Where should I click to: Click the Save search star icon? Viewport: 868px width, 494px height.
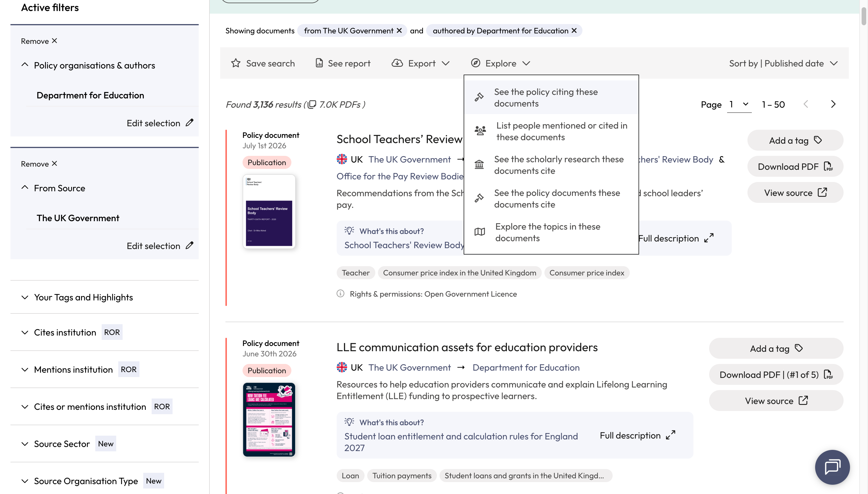pos(236,63)
